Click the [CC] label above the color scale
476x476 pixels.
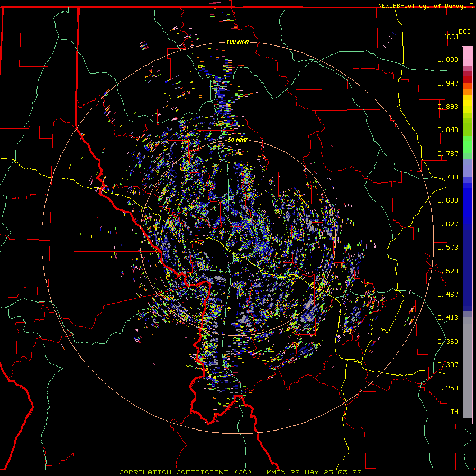(x=452, y=36)
